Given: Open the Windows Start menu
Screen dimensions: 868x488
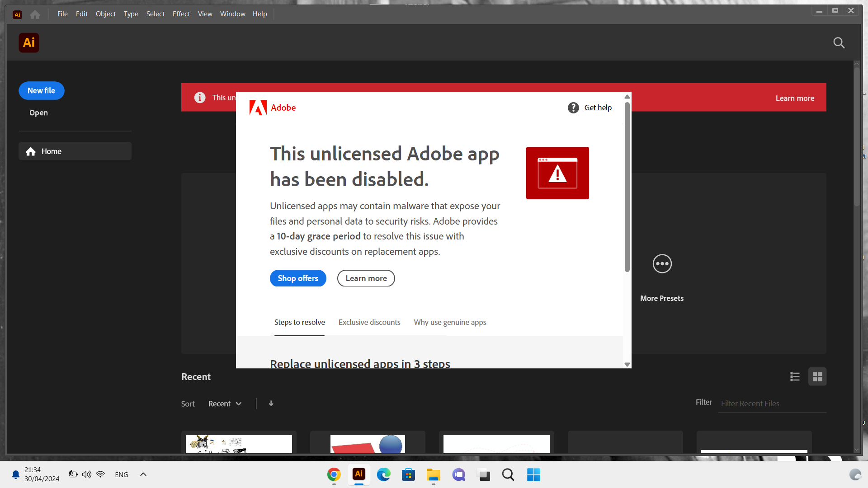Looking at the screenshot, I should point(533,474).
